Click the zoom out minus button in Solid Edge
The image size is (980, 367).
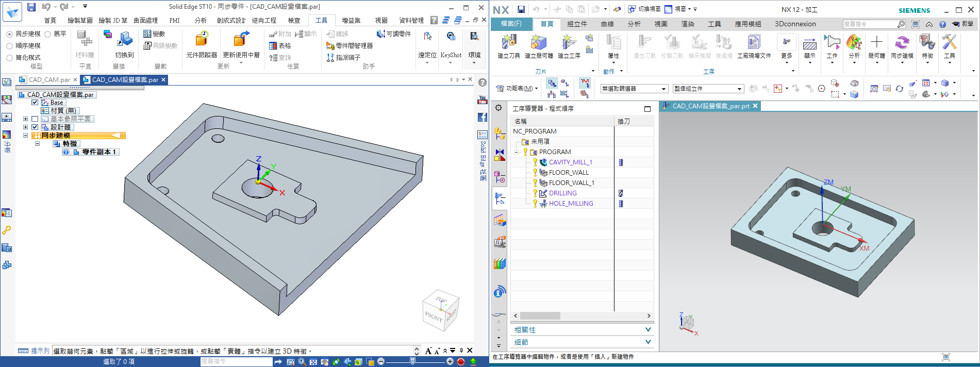(381, 362)
